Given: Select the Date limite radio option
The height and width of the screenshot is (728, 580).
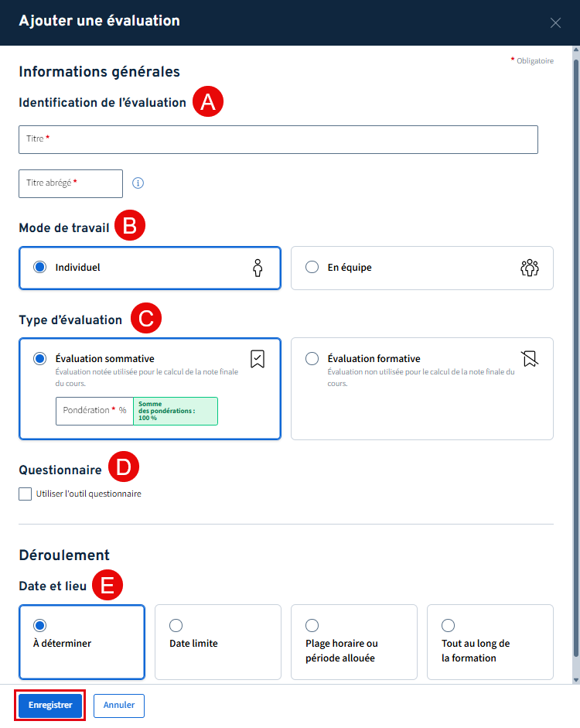Looking at the screenshot, I should pos(176,625).
